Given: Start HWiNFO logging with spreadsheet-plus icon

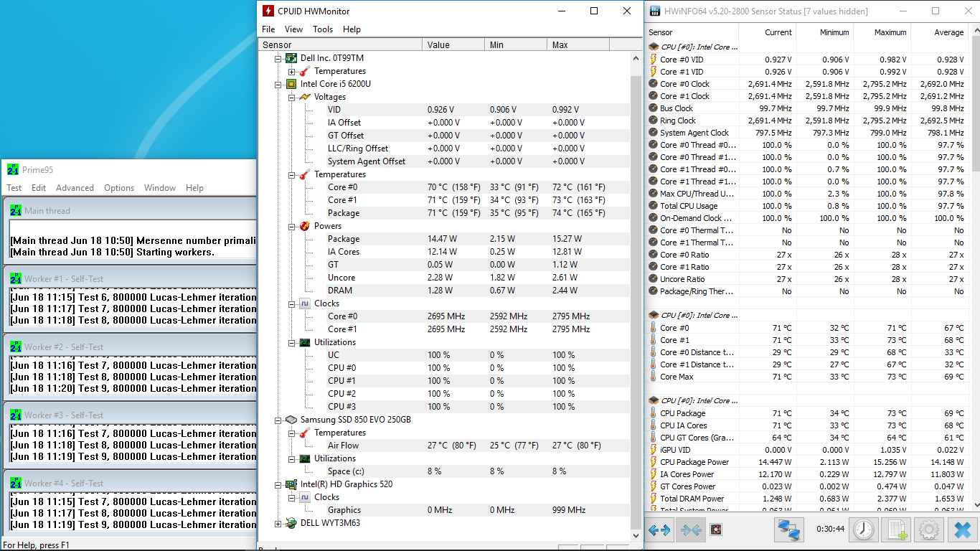Looking at the screenshot, I should point(897,530).
